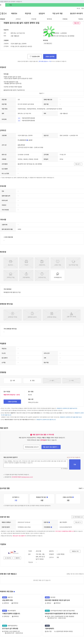Open the 지도 보기 map for 울산고용센터
Screen dimensions: 84x644
pyautogui.click(x=78, y=522)
